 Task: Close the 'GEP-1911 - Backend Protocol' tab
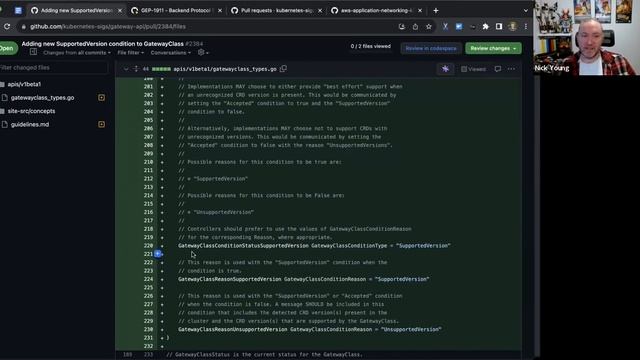(x=220, y=11)
